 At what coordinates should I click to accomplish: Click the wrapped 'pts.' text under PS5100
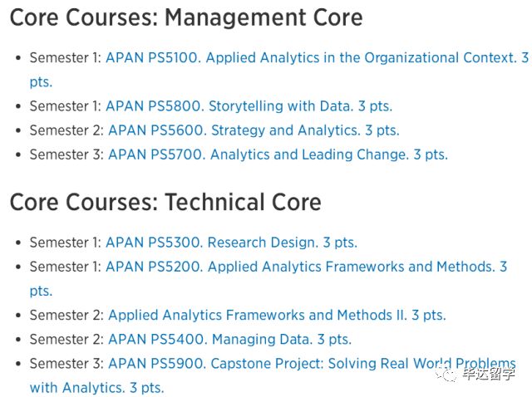(41, 82)
